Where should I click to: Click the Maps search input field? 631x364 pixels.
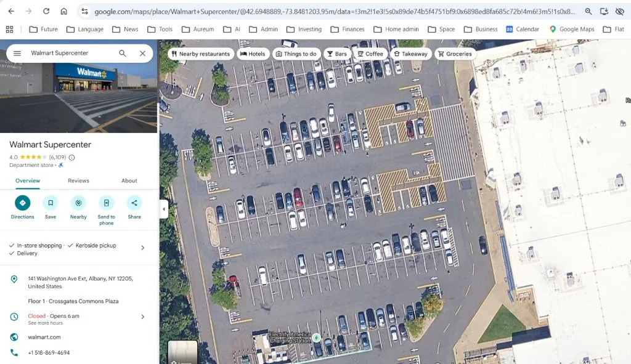71,53
